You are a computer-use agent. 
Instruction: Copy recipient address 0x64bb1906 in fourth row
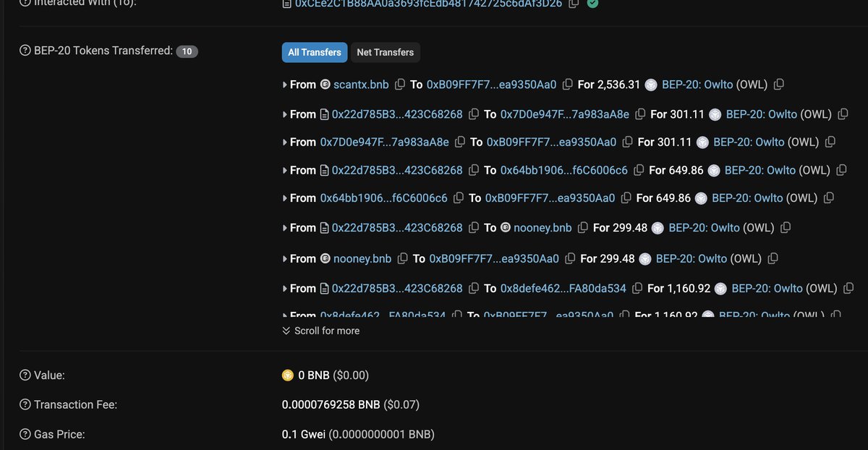click(639, 171)
